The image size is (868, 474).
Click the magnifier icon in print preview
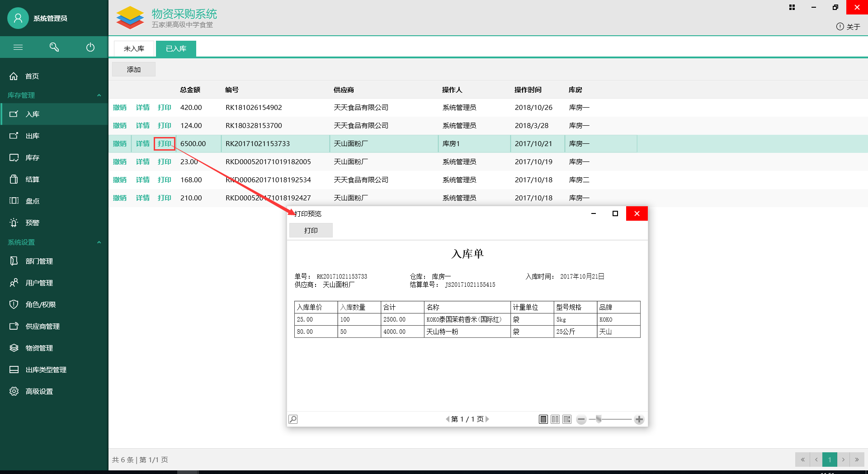(293, 419)
